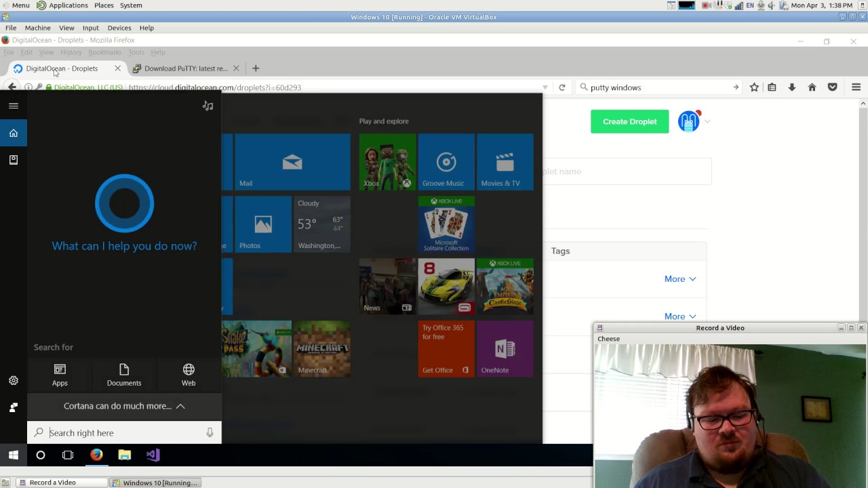Open a new Firefox tab
Screen dimensions: 868x488
[256, 68]
